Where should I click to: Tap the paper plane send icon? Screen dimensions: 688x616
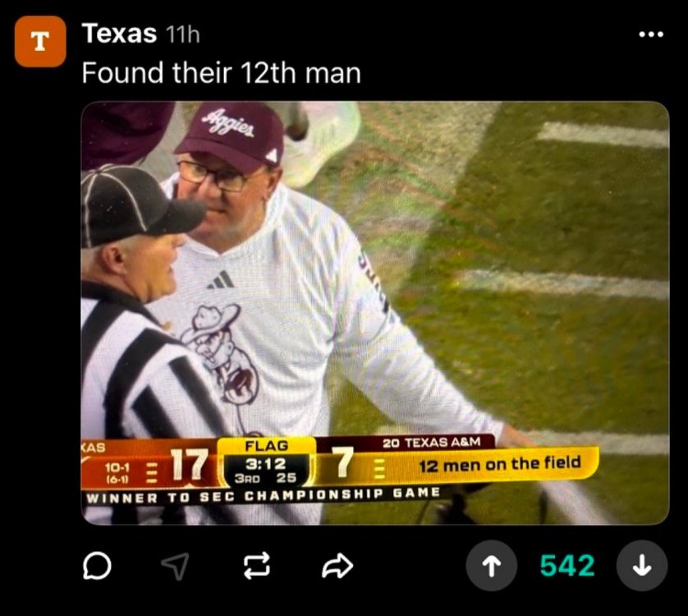[174, 565]
